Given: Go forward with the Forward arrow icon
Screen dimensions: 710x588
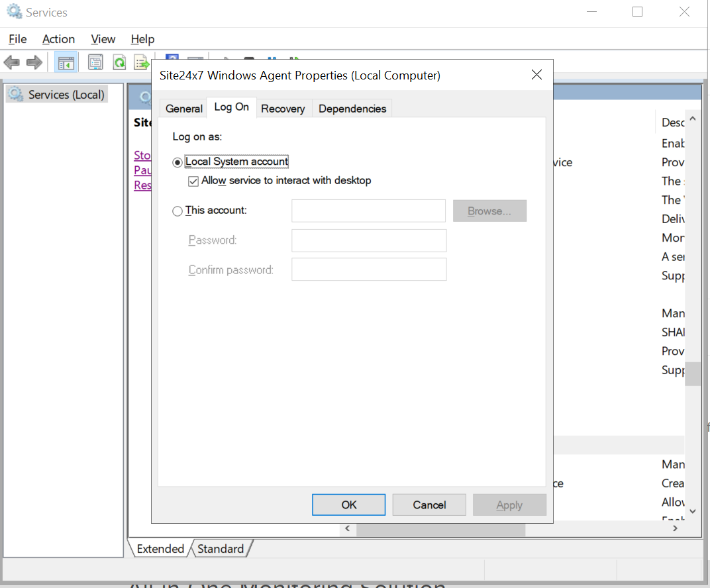Looking at the screenshot, I should [x=34, y=62].
